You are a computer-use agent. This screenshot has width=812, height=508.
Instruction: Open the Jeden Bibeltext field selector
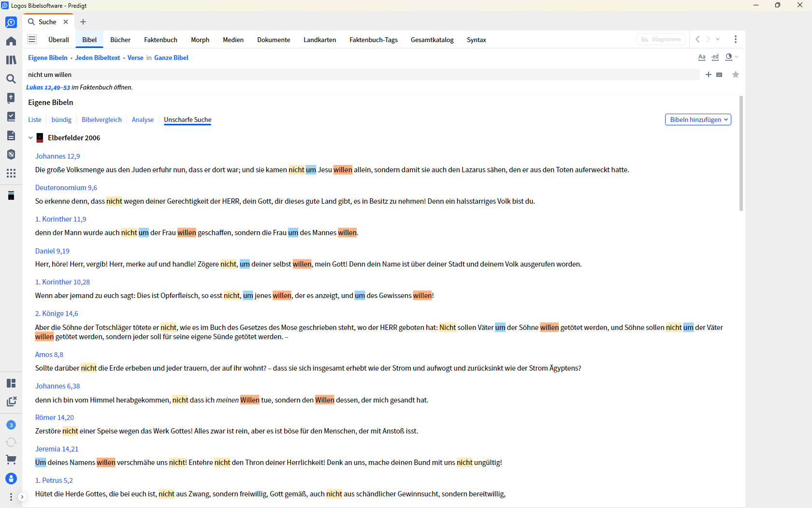click(98, 58)
